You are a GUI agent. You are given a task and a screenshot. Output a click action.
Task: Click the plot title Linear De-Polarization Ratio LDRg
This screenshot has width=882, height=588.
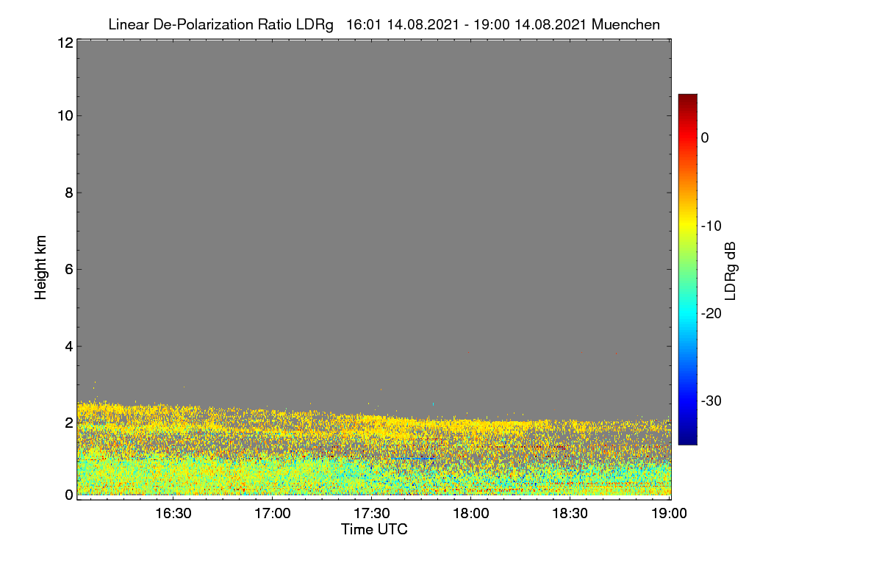coord(220,24)
